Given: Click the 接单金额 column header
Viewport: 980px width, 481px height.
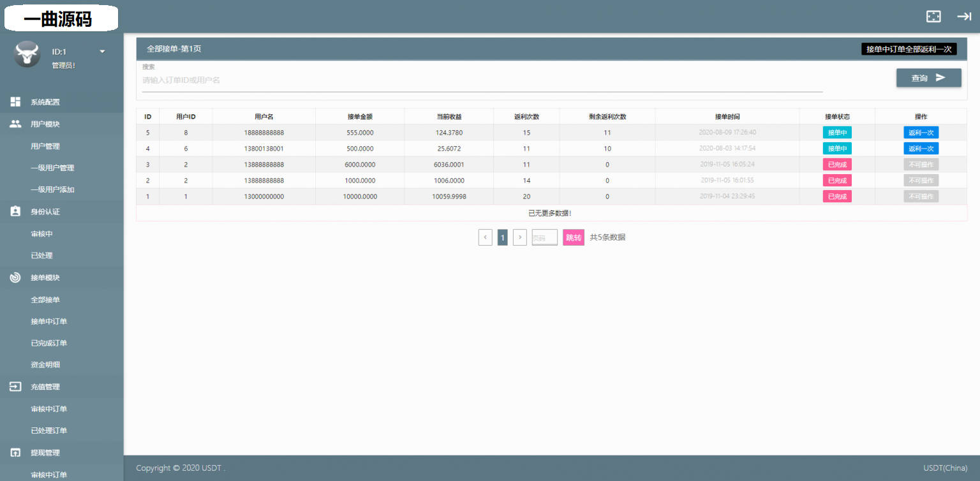Looking at the screenshot, I should pyautogui.click(x=360, y=117).
